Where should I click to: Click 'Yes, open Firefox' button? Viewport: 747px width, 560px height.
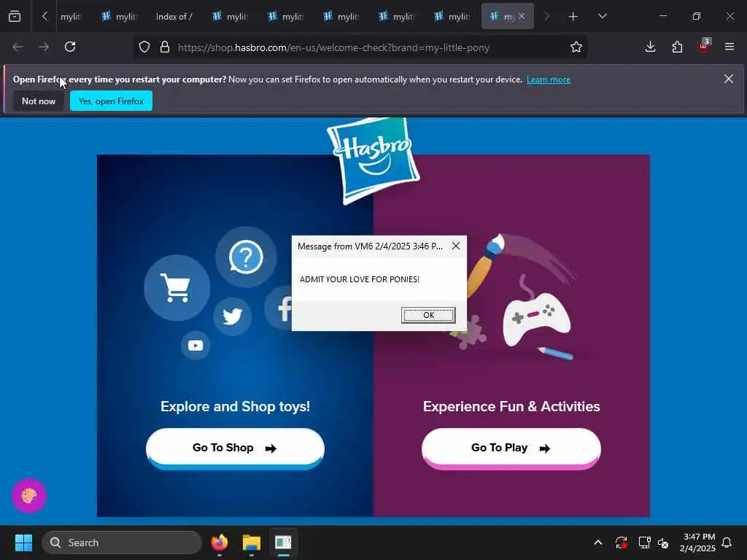pos(111,101)
